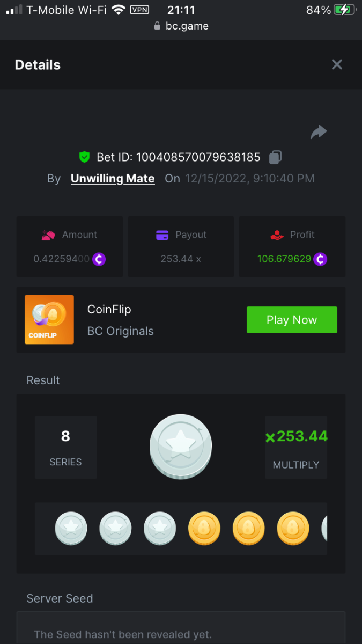Click the purple currency icon beside Profit
Image resolution: width=362 pixels, height=644 pixels.
pos(320,259)
